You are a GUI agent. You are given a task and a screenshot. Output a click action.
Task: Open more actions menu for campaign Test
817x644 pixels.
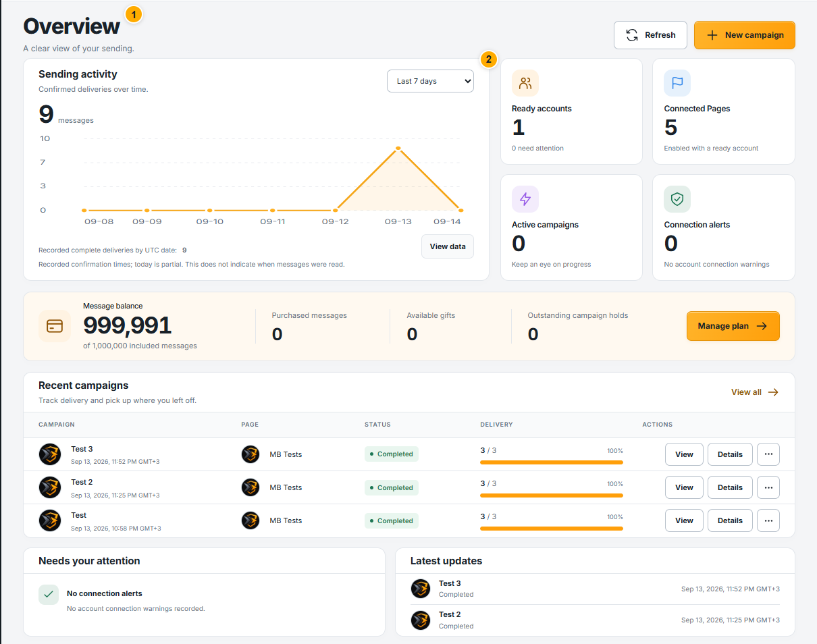[768, 520]
